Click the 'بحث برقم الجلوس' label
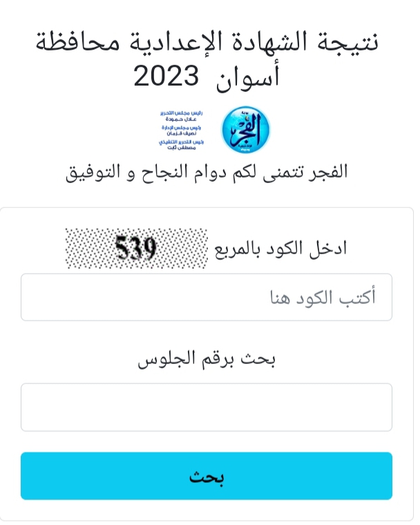This screenshot has height=525, width=420. [x=207, y=359]
